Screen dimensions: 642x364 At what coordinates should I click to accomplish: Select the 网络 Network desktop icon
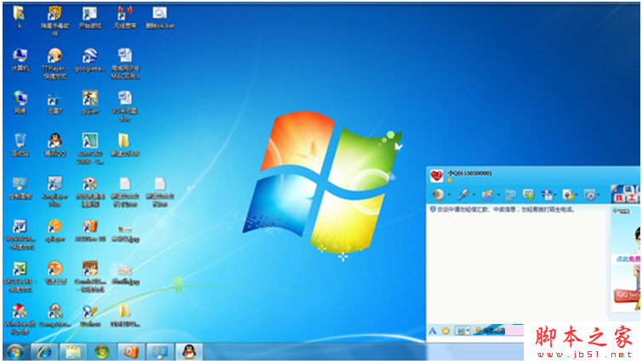20,102
